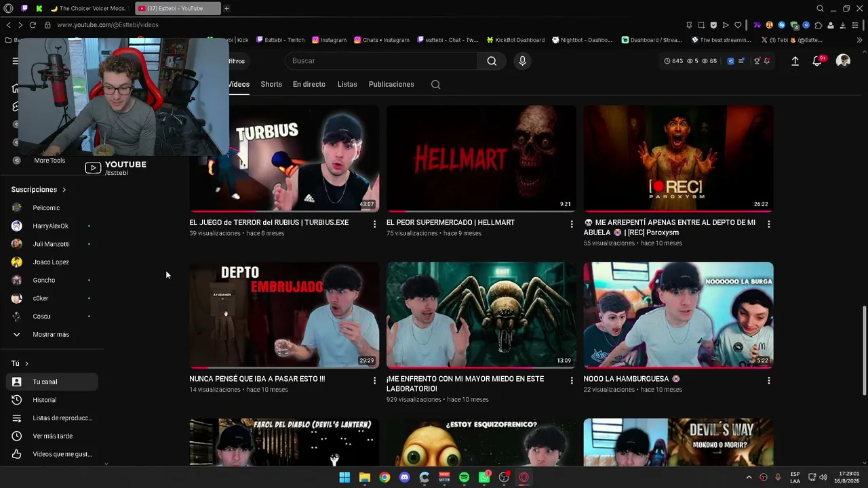Show hidden system tray icons
This screenshot has height=488, width=868.
point(749,477)
